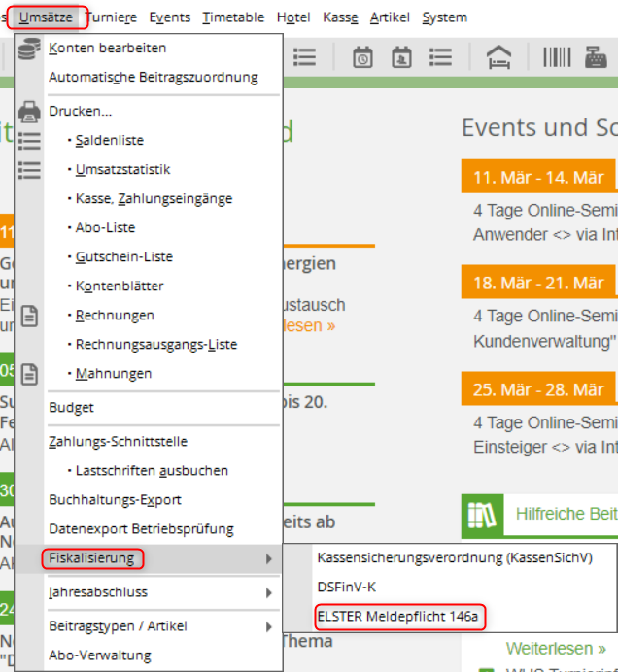Open the 11. Mär - 14. Mär event
Screen dimensions: 618x672
pos(537,177)
